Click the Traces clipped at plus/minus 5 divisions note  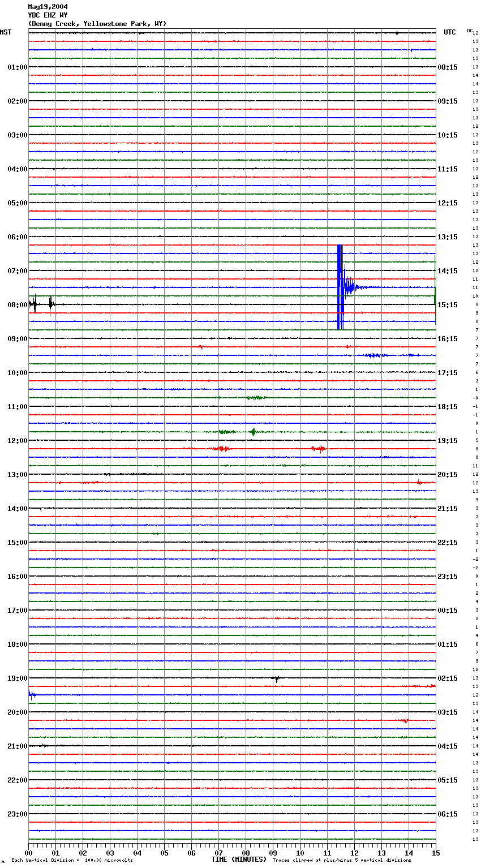click(342, 861)
